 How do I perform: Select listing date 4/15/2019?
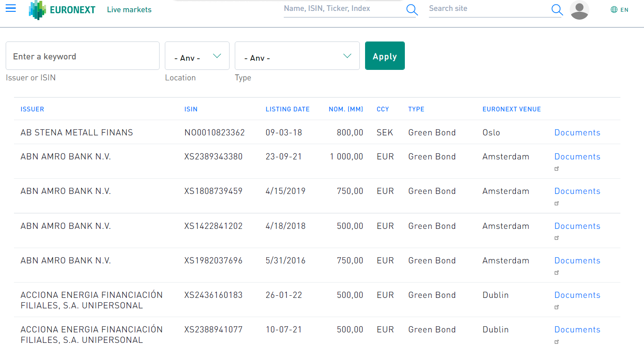tap(285, 191)
